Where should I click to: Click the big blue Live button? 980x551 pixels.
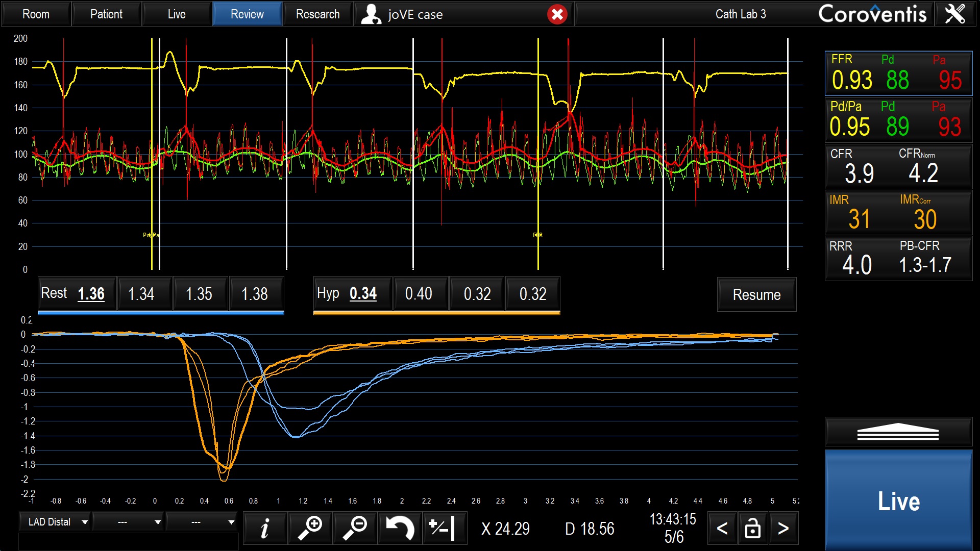pos(898,500)
